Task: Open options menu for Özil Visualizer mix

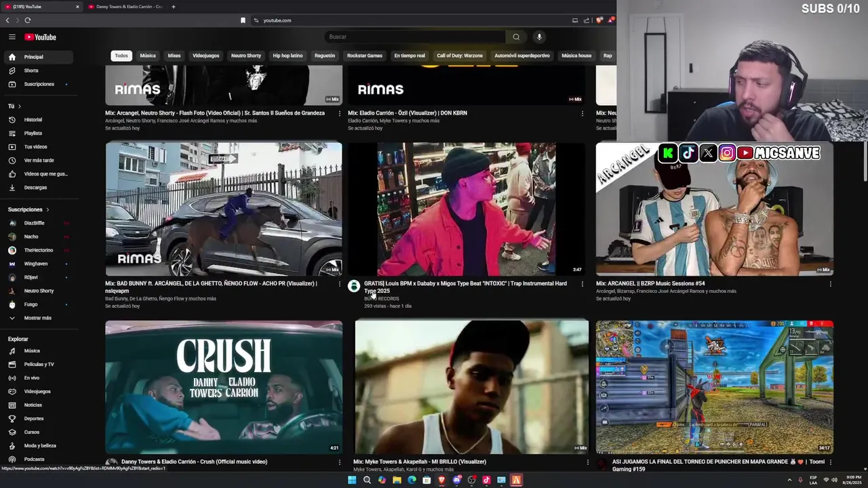Action: pyautogui.click(x=582, y=113)
